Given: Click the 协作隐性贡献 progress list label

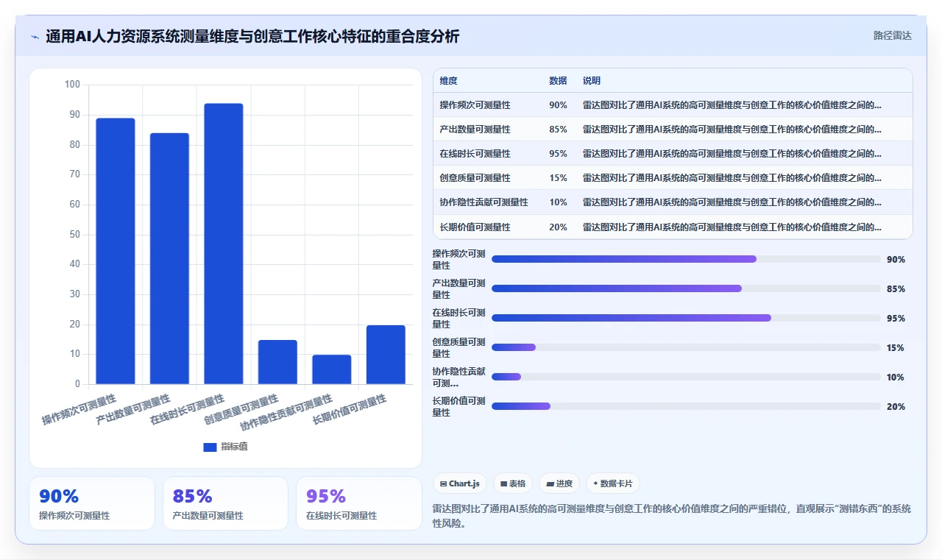Looking at the screenshot, I should tap(459, 378).
